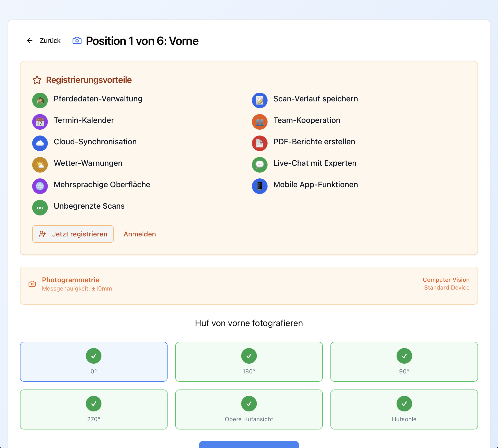Click the Anmelden link
This screenshot has height=448, width=498.
(140, 234)
